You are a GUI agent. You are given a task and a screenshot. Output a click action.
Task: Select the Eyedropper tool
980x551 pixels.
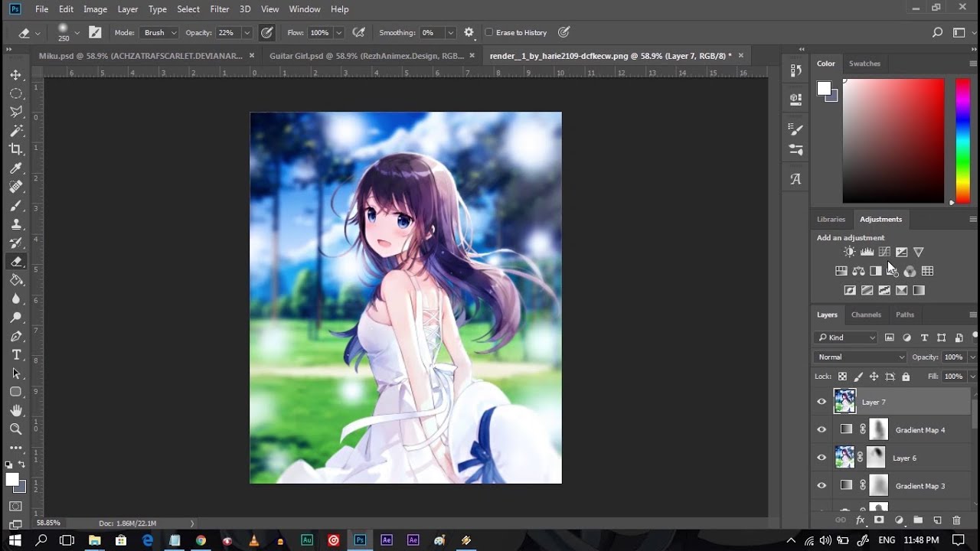15,168
